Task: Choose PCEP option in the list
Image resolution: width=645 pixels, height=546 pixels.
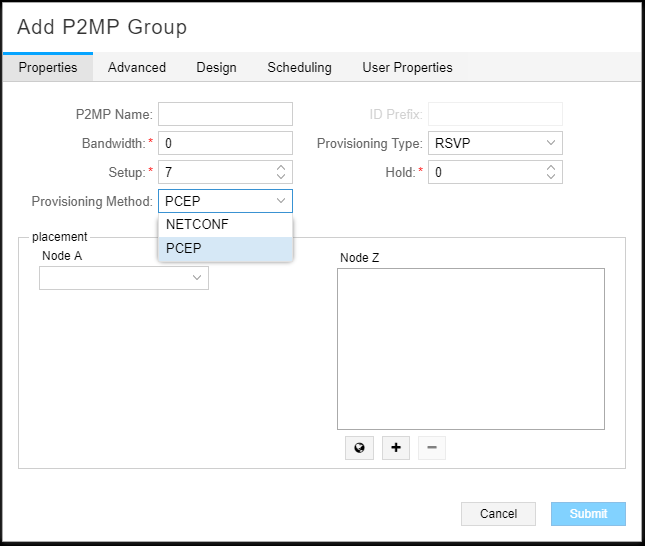Action: [x=225, y=248]
